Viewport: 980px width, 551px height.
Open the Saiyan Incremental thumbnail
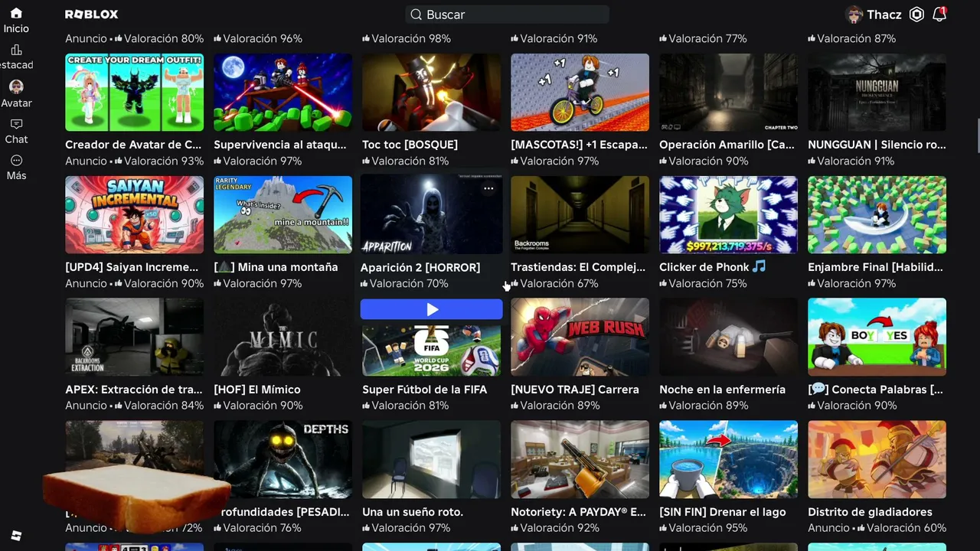(135, 215)
